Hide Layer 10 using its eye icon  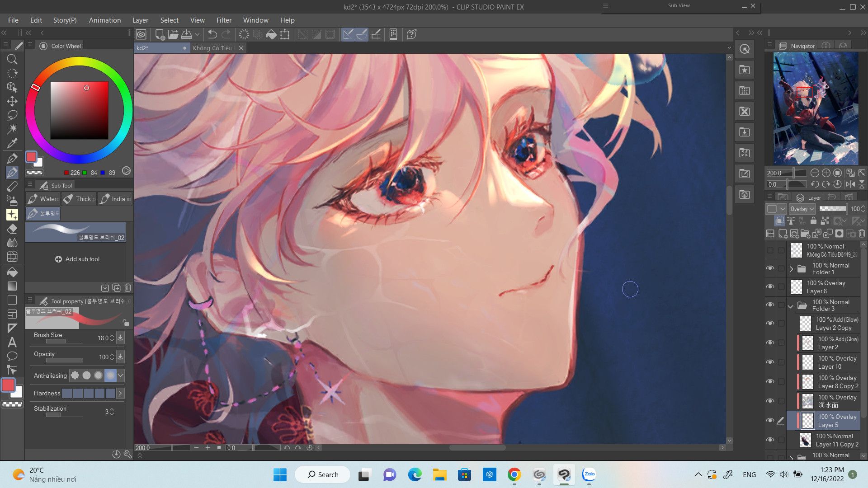(770, 362)
